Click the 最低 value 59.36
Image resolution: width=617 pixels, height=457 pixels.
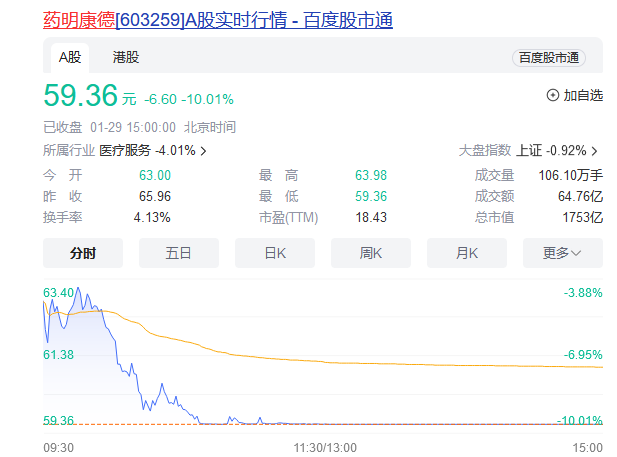(371, 196)
